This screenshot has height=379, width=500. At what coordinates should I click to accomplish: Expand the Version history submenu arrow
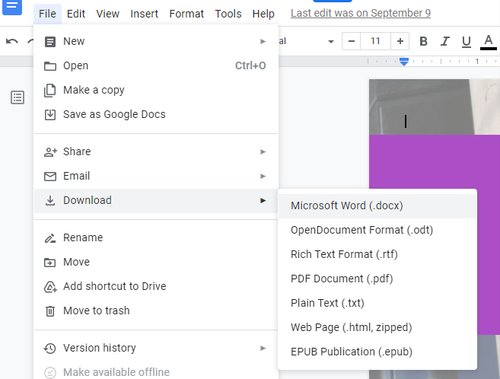(263, 348)
